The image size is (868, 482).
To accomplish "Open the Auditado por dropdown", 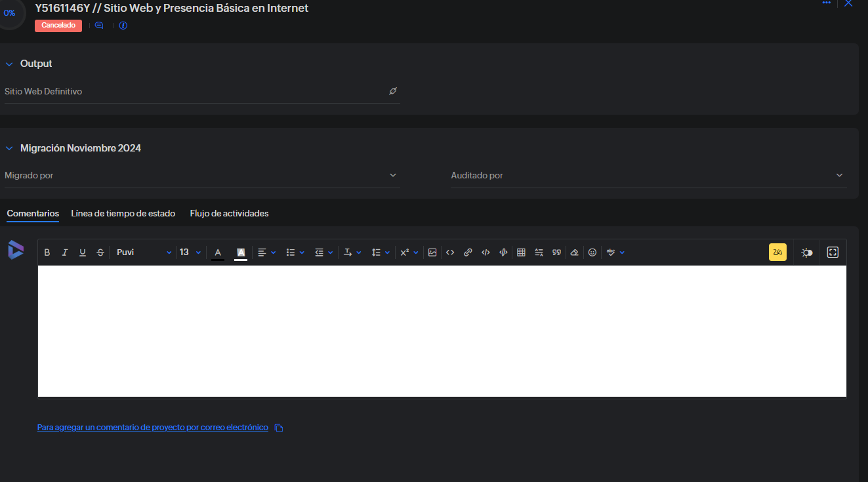I will coord(647,176).
